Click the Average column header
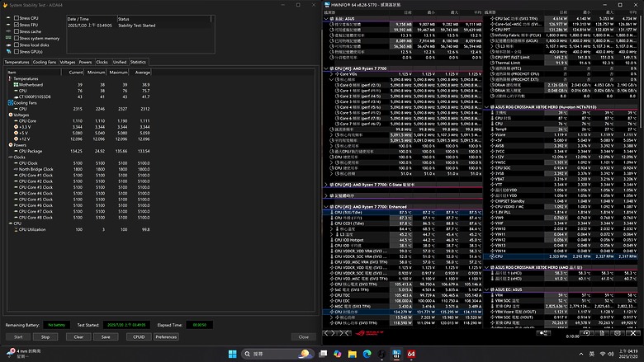This screenshot has width=644, height=362. pyautogui.click(x=140, y=73)
